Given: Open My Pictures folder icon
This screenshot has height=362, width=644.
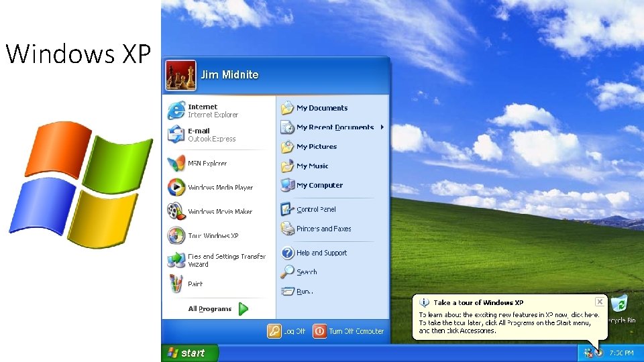Looking at the screenshot, I should pyautogui.click(x=288, y=147).
